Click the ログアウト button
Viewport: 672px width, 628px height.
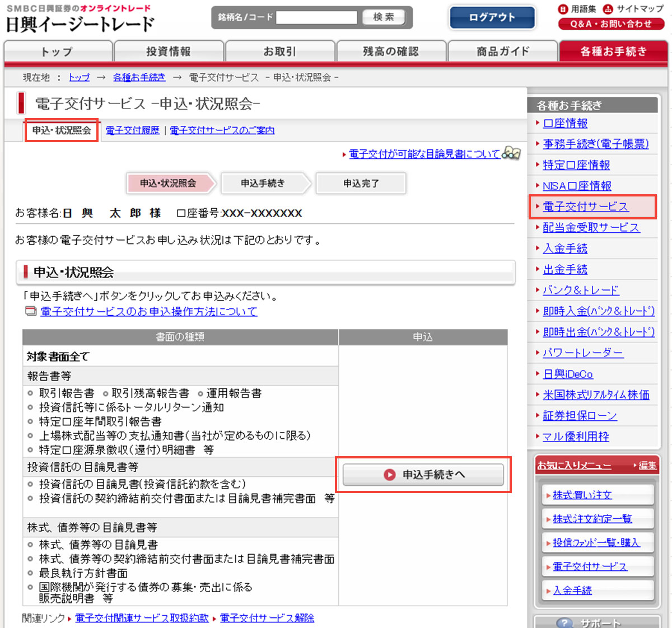coord(492,17)
